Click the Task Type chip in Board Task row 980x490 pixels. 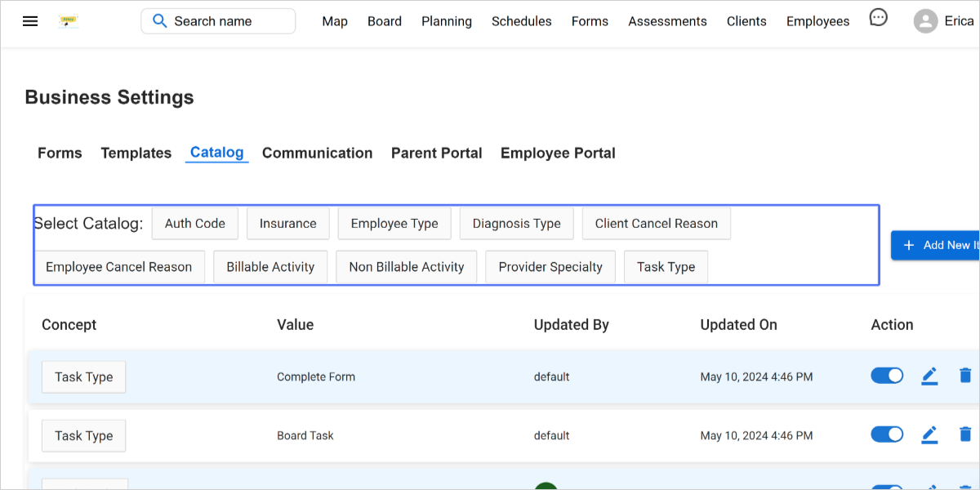83,436
